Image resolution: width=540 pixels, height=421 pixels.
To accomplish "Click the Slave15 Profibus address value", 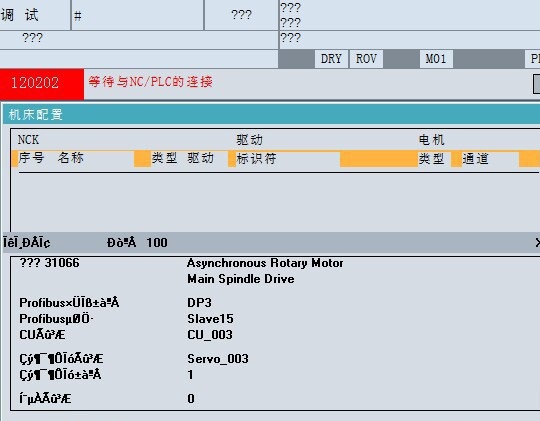I will pyautogui.click(x=210, y=319).
